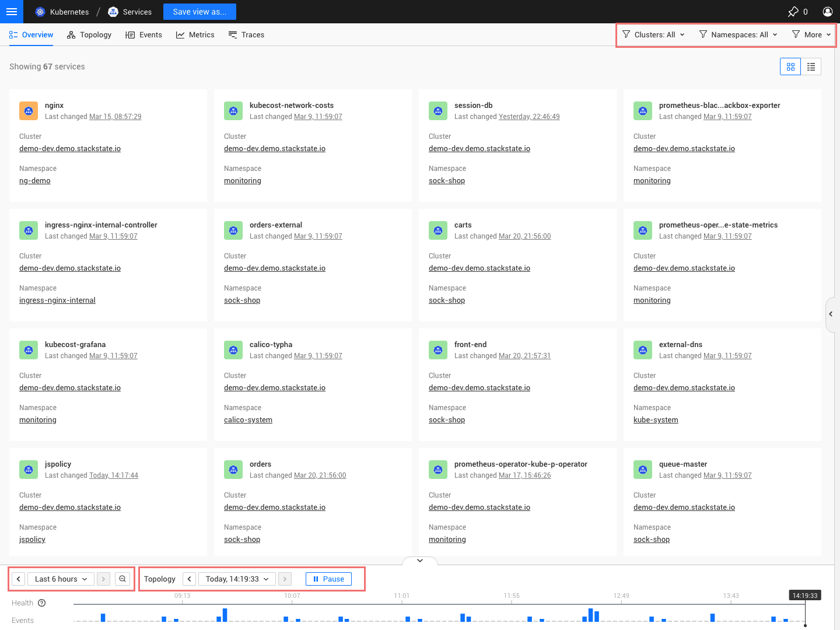Open the user account menu
Viewport: 840px width, 630px height.
[x=827, y=12]
